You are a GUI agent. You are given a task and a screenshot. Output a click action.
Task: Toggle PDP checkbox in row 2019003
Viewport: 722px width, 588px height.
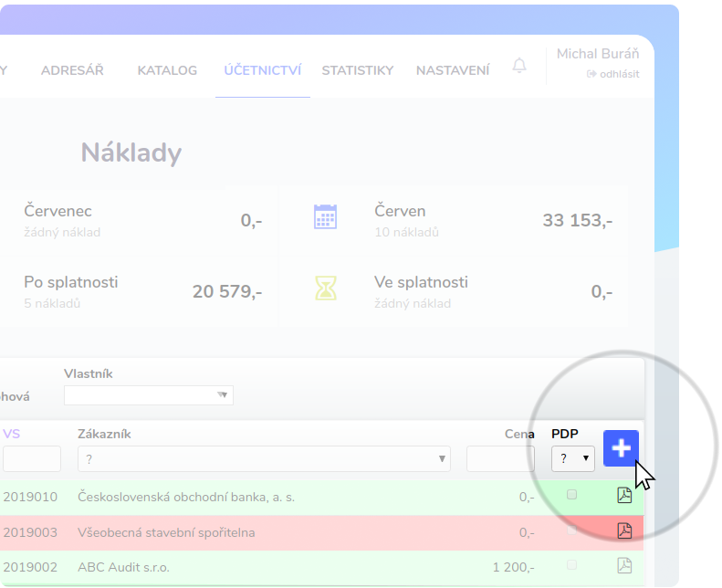[x=571, y=530]
